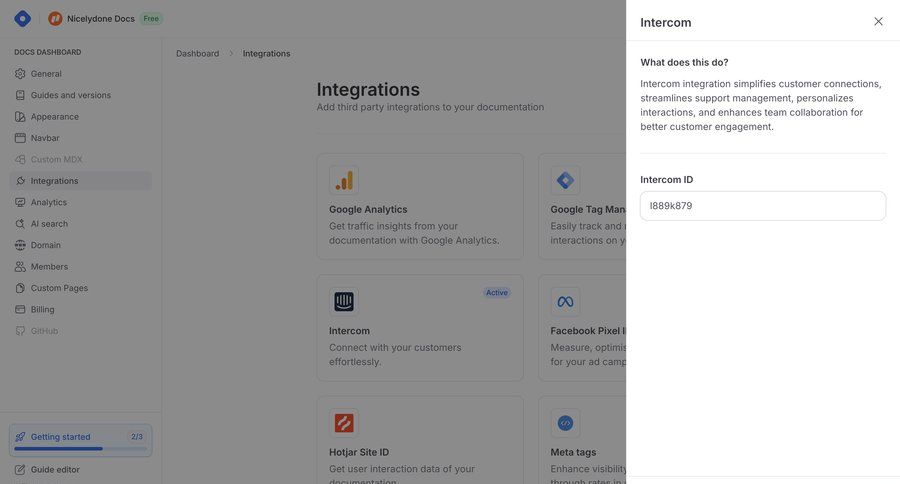Viewport: 900px width, 484px height.
Task: Click the Billing card icon
Action: [20, 309]
